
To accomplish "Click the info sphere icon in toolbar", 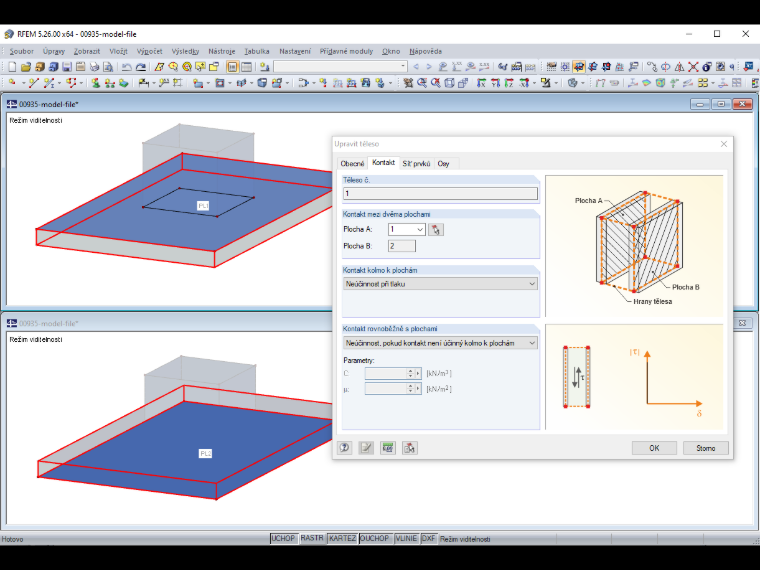I will click(x=707, y=67).
